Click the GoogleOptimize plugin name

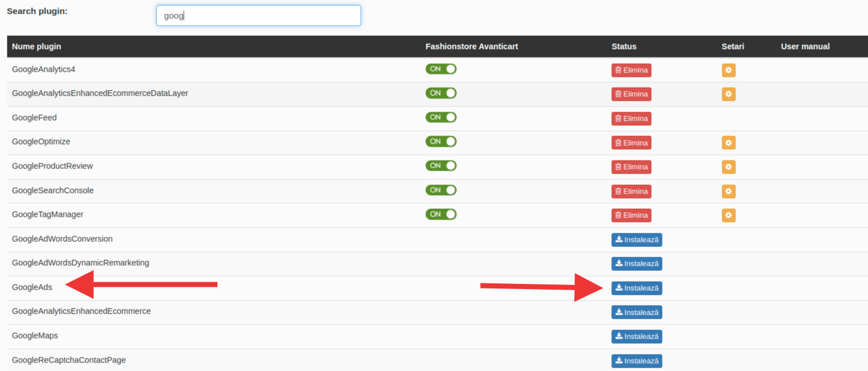tap(41, 142)
